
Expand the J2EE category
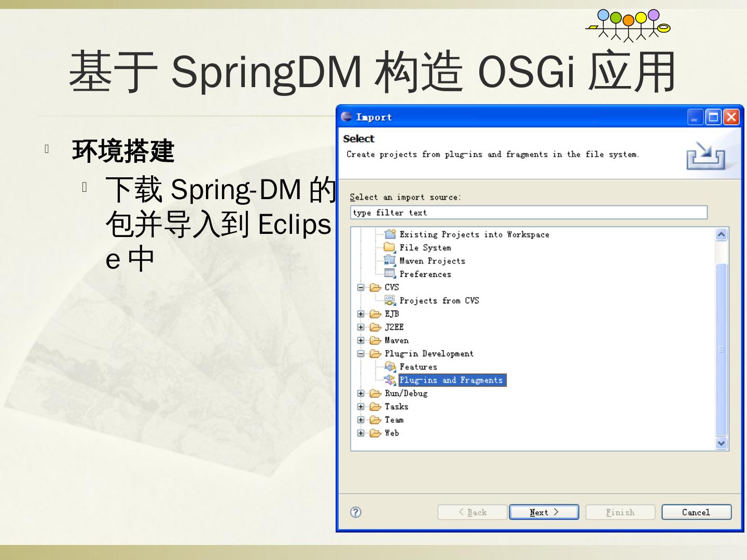361,327
